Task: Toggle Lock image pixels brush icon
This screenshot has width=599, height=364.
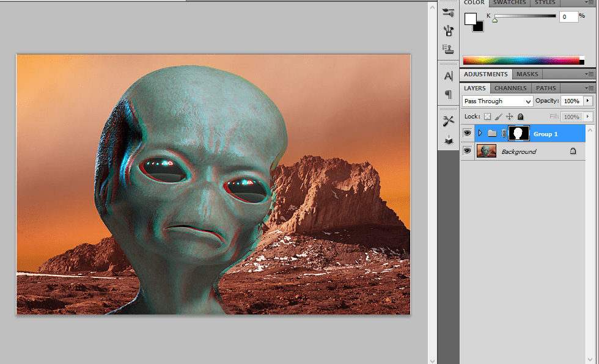Action: [499, 117]
